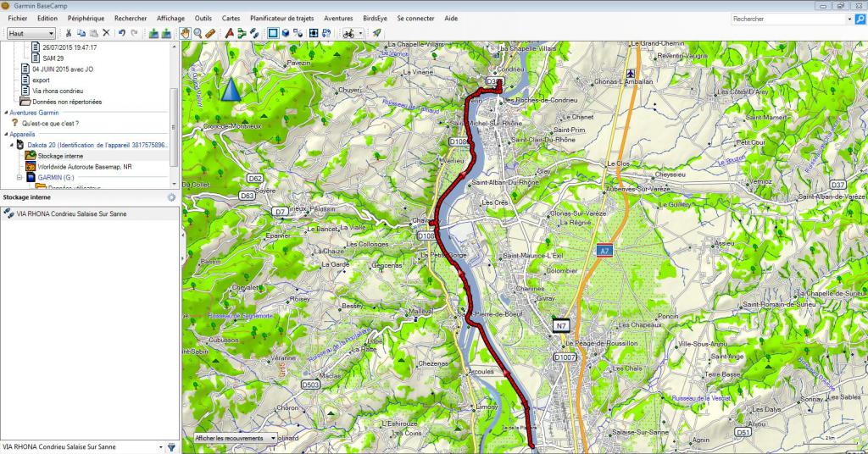This screenshot has width=868, height=454.
Task: Open Stockage interne panel options gear
Action: [171, 197]
